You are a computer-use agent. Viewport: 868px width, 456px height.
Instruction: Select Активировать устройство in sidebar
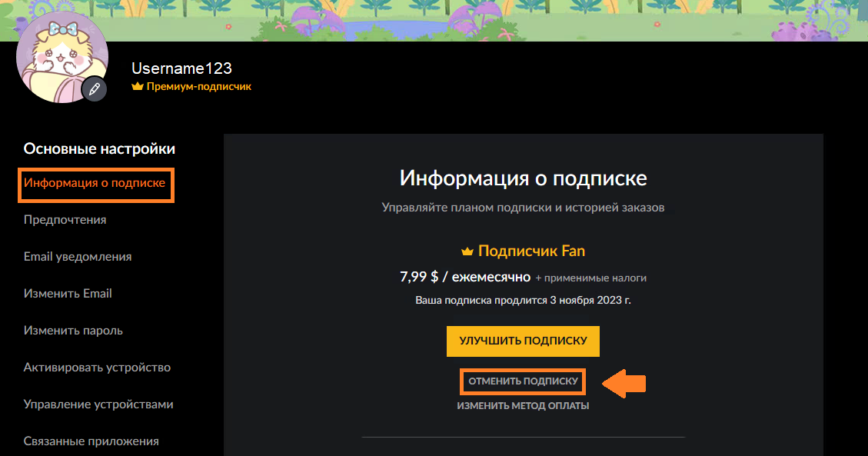pyautogui.click(x=97, y=368)
